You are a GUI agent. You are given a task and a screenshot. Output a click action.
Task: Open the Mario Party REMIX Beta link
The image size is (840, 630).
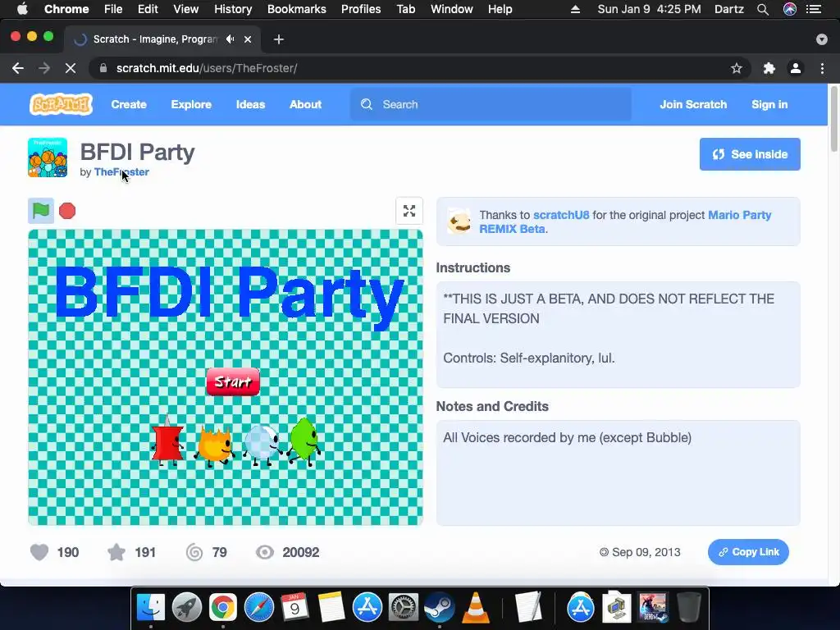625,221
